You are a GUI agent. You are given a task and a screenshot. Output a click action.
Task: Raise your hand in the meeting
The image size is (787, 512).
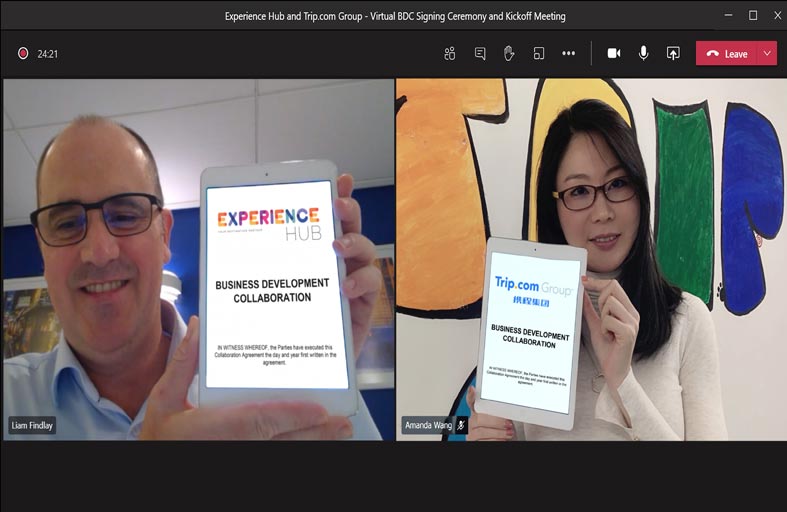[509, 54]
